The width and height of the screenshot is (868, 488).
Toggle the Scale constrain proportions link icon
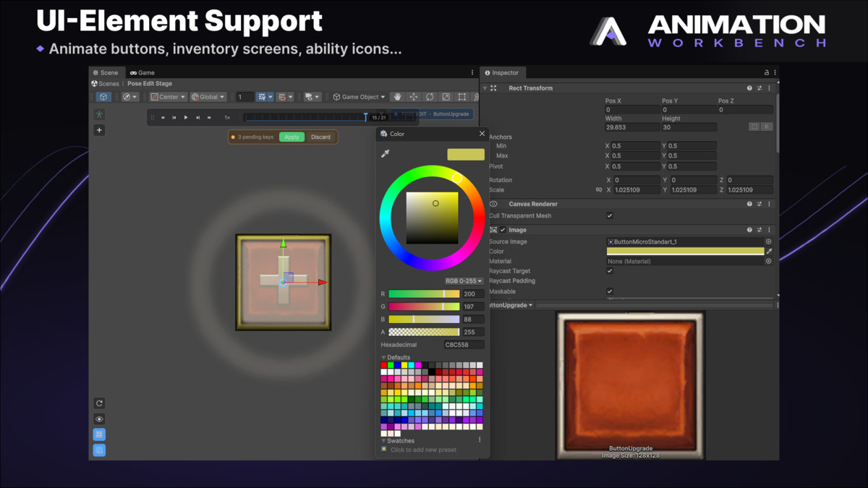pyautogui.click(x=598, y=190)
